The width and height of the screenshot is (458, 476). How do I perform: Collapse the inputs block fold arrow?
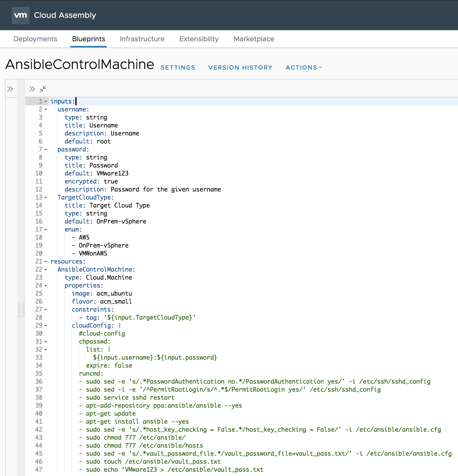tap(46, 102)
